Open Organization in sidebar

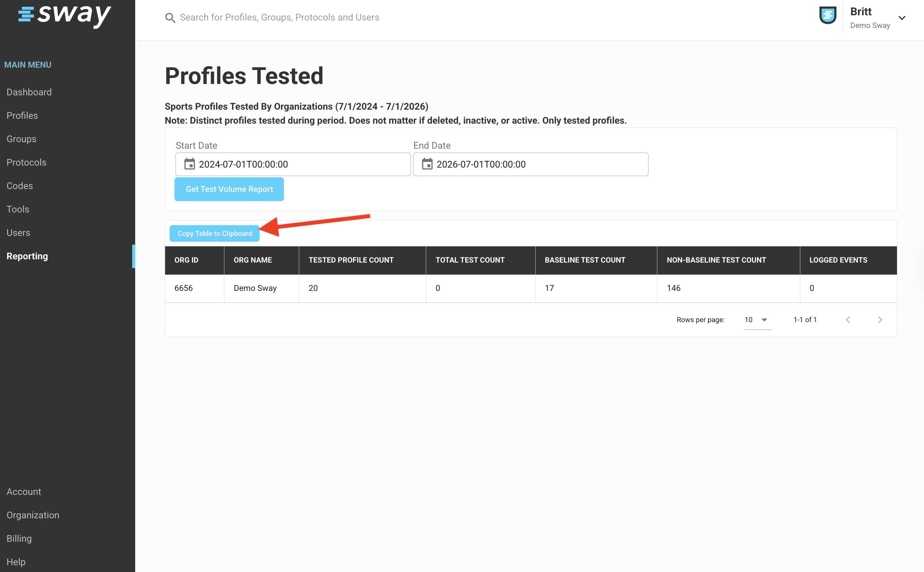click(x=33, y=515)
